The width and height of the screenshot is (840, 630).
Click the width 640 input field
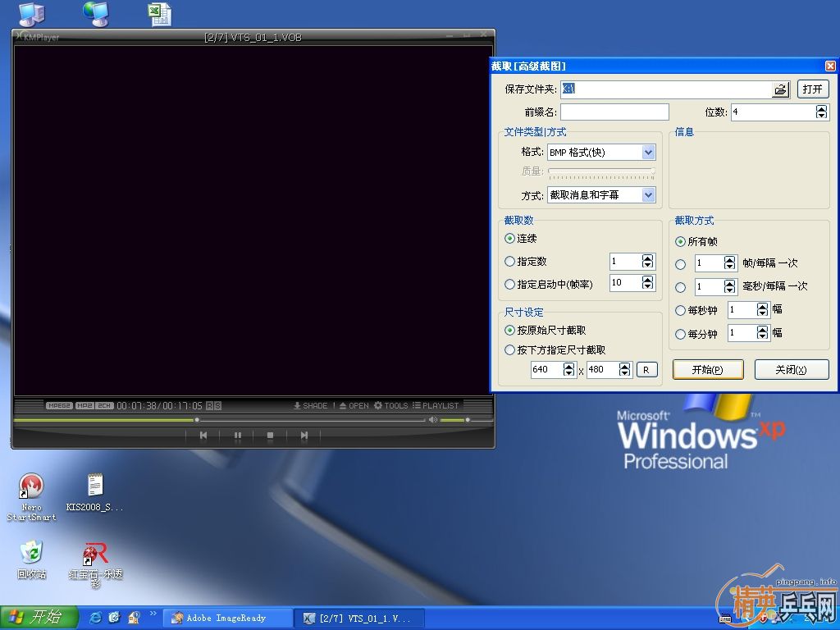[546, 370]
